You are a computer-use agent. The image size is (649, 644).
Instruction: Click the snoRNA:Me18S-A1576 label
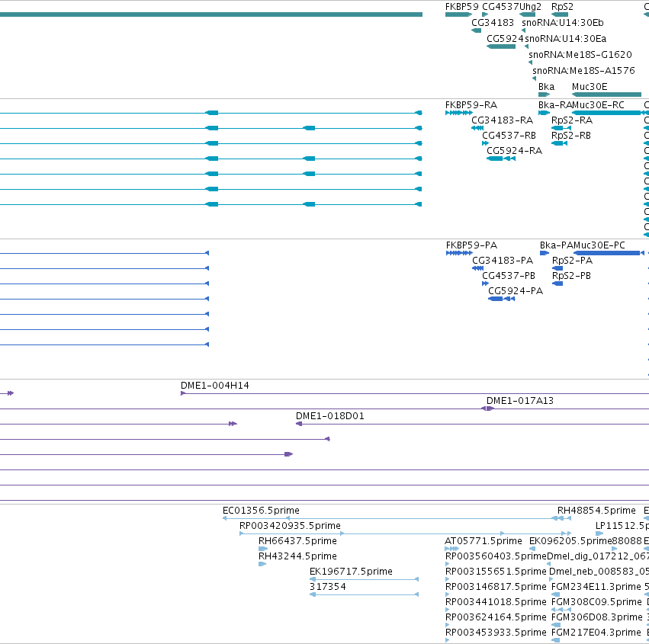point(583,71)
